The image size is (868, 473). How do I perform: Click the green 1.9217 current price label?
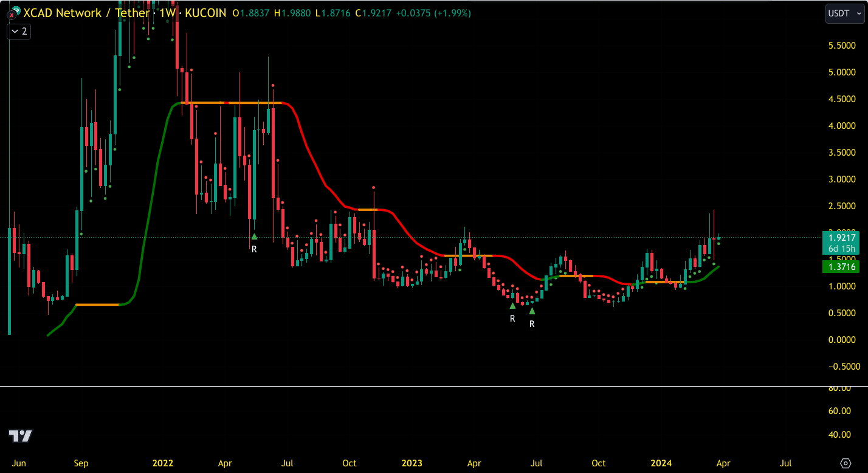tap(841, 238)
